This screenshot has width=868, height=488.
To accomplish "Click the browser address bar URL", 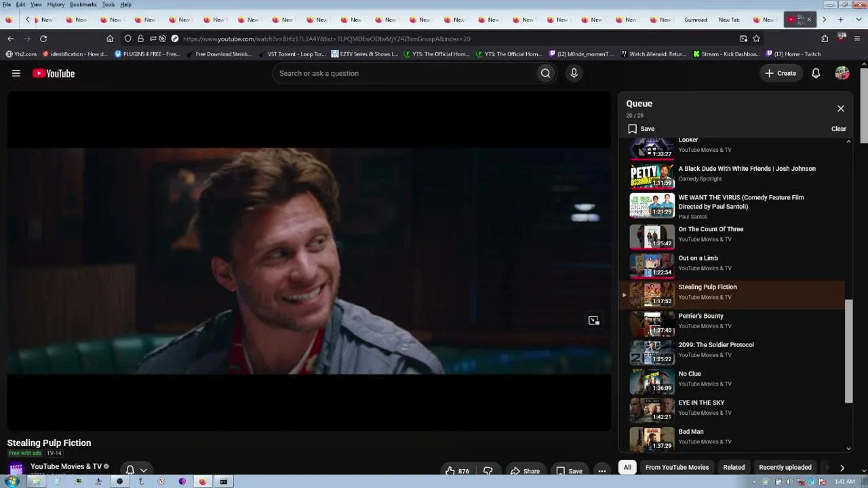I will click(326, 39).
